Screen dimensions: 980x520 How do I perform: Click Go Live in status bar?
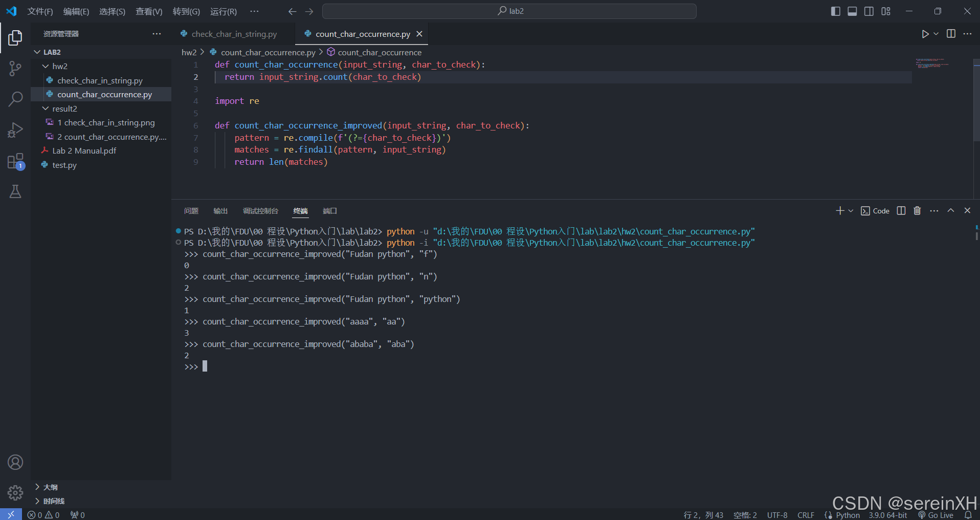[936, 515]
